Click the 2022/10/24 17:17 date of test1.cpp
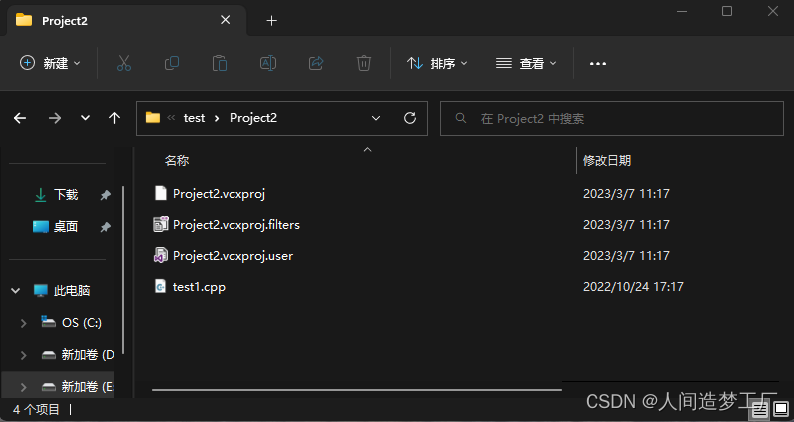794x422 pixels. pos(633,287)
